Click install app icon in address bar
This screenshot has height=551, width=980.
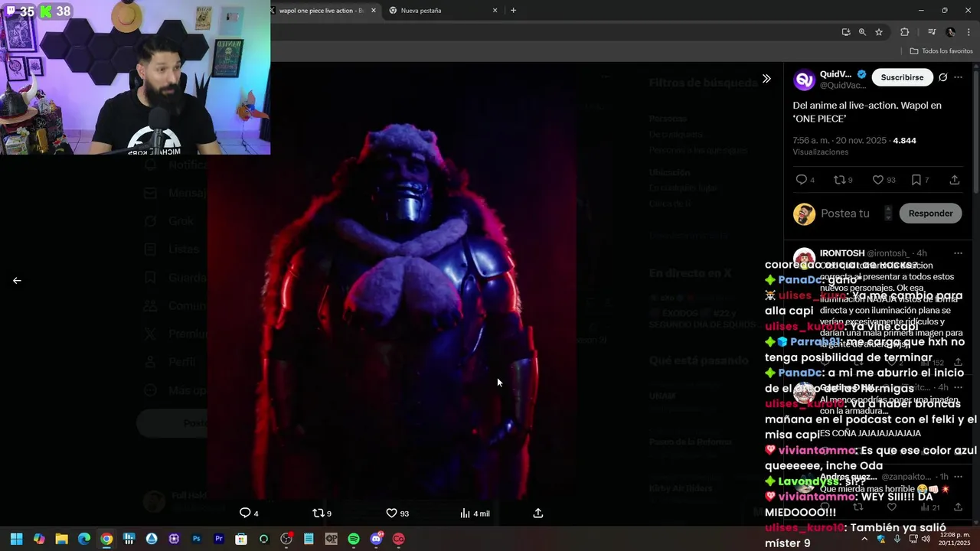click(x=846, y=32)
